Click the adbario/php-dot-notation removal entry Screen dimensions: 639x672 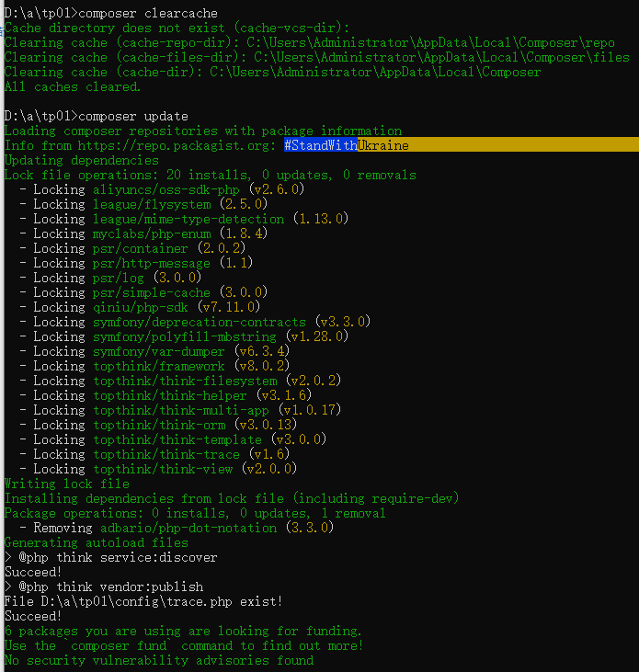(185, 528)
